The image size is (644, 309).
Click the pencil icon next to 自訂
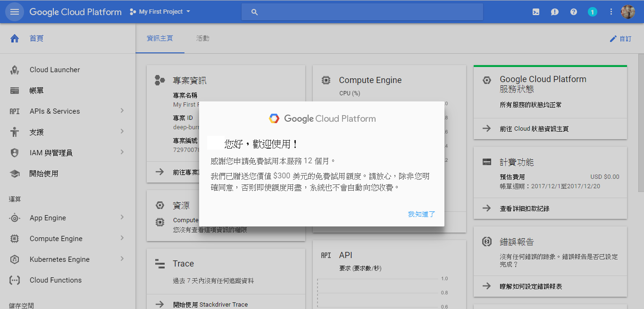pyautogui.click(x=613, y=39)
